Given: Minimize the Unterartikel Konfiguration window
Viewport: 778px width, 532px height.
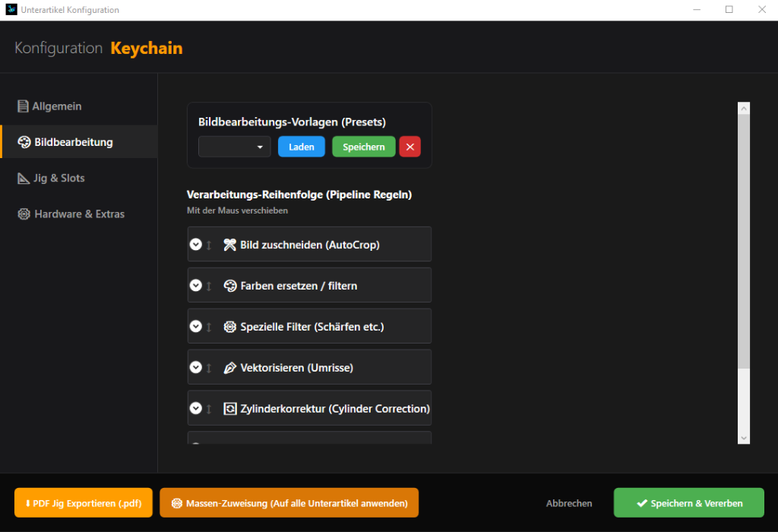Looking at the screenshot, I should pos(697,9).
